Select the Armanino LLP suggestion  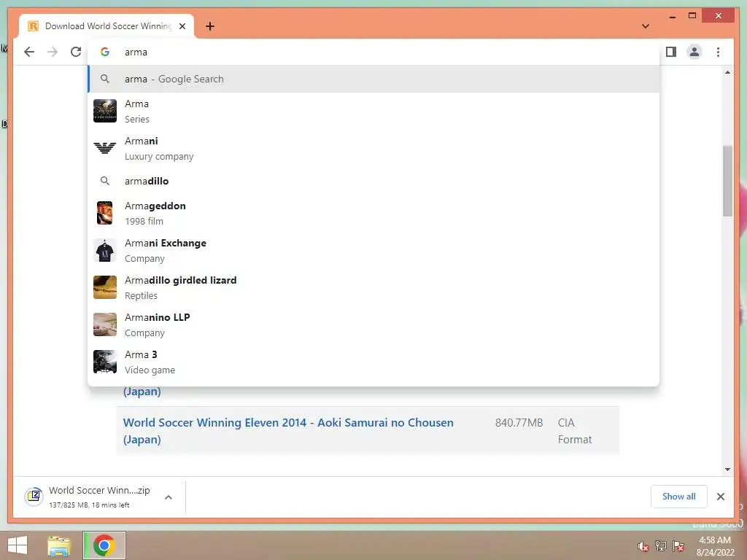click(x=374, y=324)
